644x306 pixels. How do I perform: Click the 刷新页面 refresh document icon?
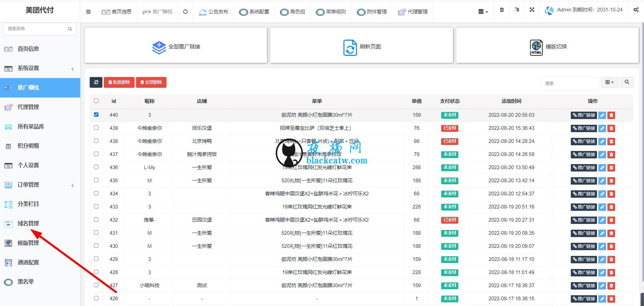tap(350, 47)
